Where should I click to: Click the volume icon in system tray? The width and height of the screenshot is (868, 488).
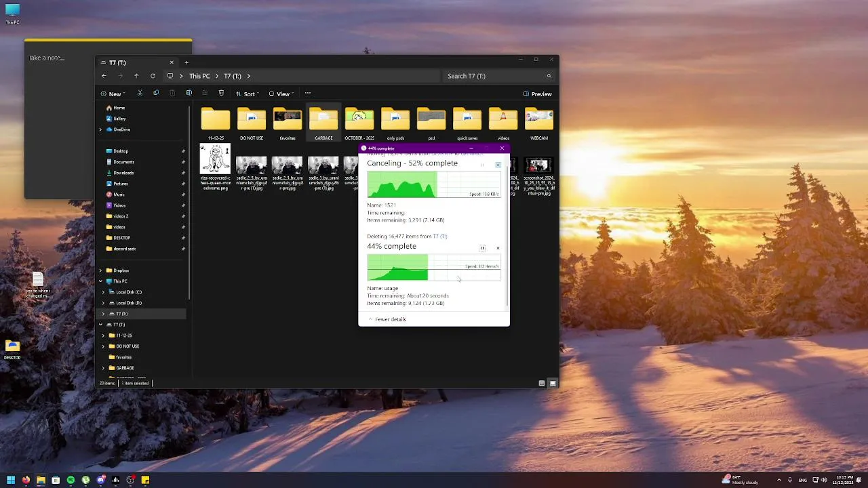pyautogui.click(x=825, y=480)
